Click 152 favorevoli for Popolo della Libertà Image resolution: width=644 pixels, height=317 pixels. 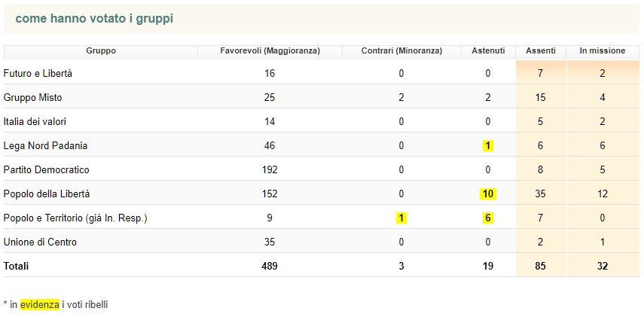coord(270,194)
